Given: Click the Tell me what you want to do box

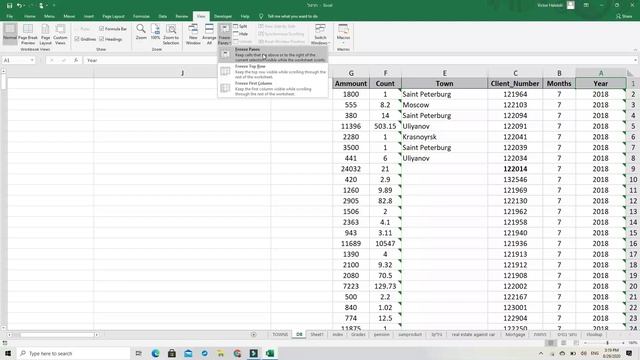Looking at the screenshot, I should click(292, 16).
